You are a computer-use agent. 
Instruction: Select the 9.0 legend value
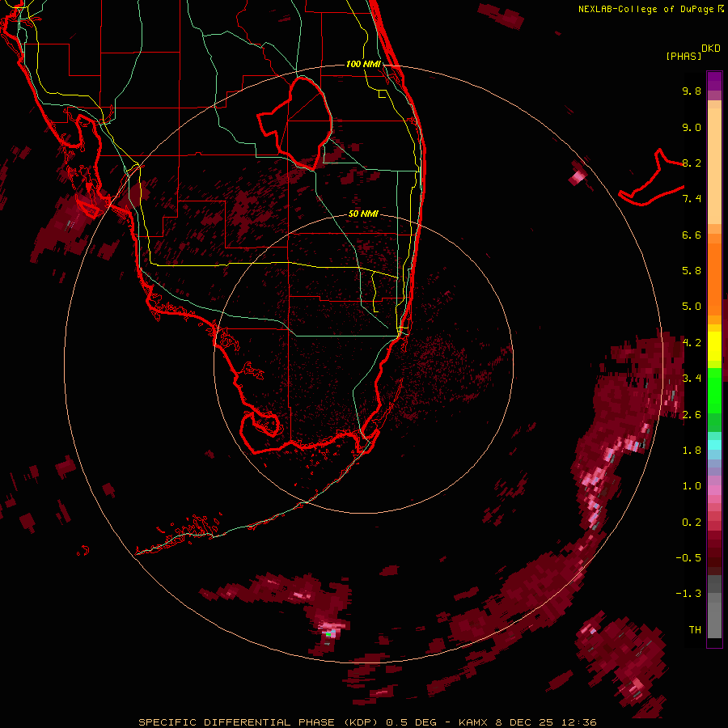[x=692, y=127]
